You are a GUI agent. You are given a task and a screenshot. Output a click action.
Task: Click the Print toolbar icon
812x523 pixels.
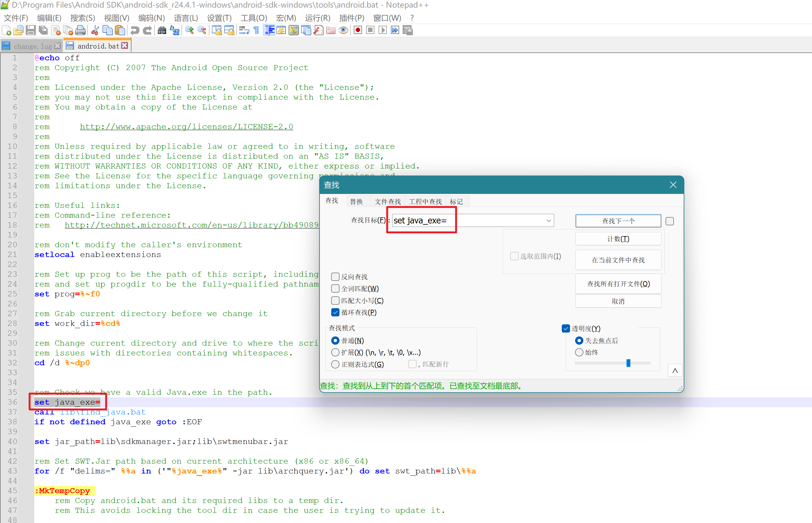[x=80, y=30]
